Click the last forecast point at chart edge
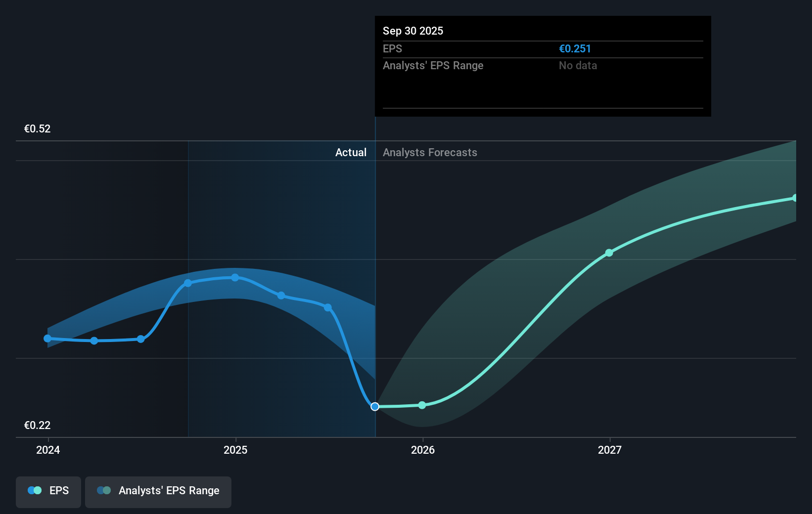Screen dimensions: 812x514 (795, 198)
